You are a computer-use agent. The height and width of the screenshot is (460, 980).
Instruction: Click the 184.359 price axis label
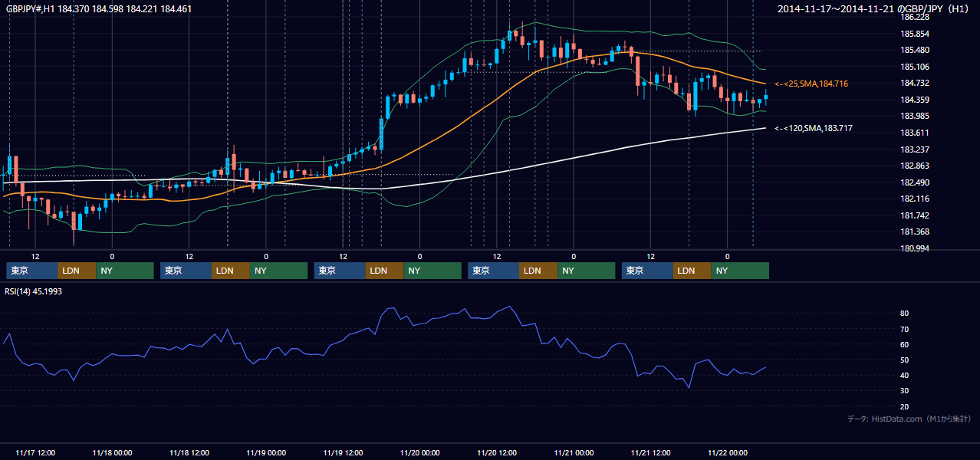coord(915,100)
